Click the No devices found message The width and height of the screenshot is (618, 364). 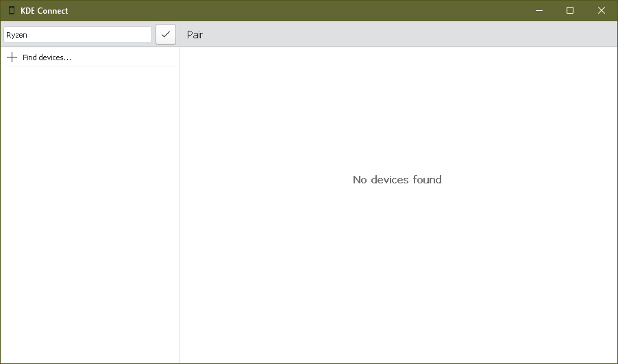(397, 180)
